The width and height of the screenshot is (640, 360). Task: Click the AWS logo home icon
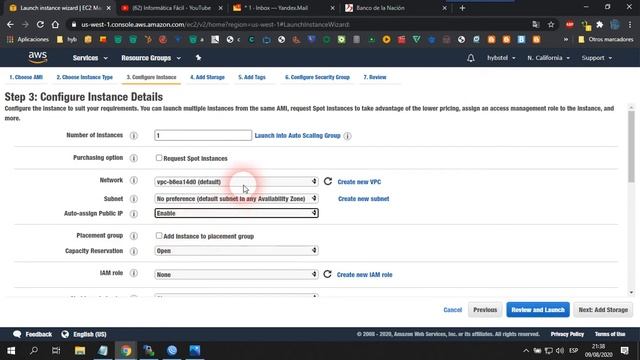coord(38,58)
